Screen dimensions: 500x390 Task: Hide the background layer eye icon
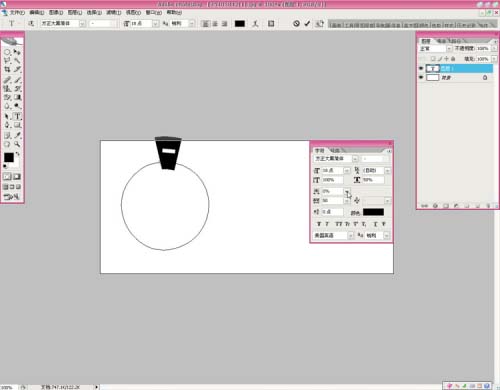pos(421,77)
